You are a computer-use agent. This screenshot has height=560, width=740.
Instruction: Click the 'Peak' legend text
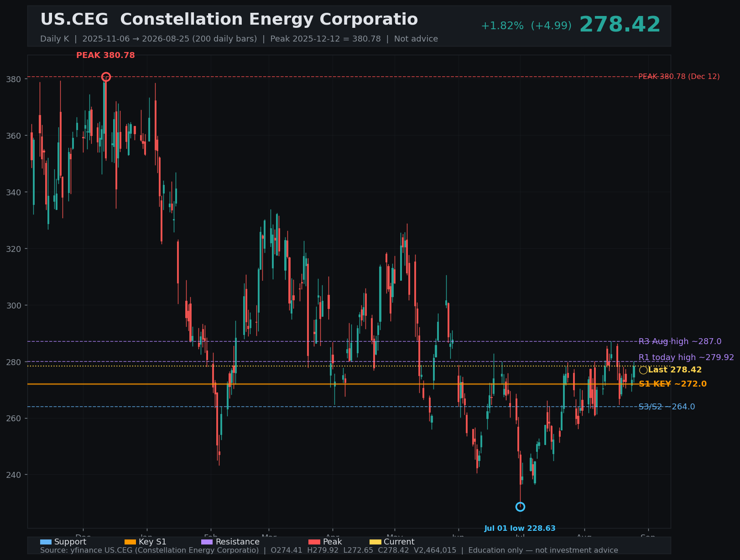pyautogui.click(x=333, y=542)
